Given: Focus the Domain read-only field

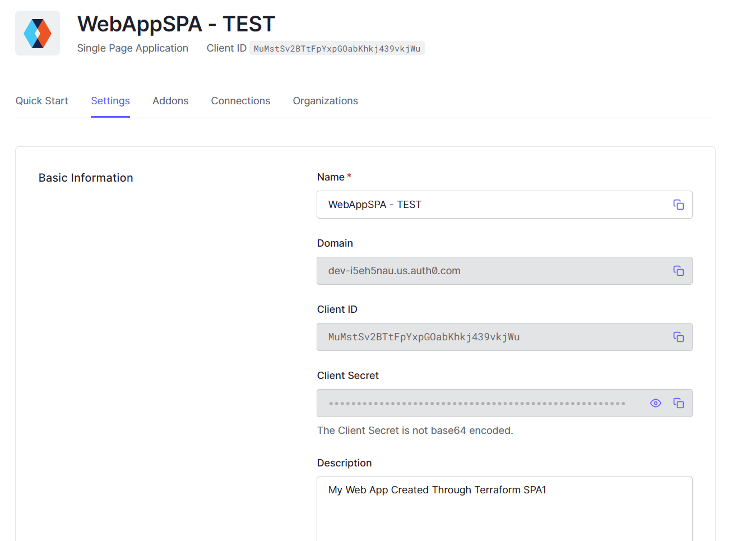Looking at the screenshot, I should click(493, 271).
